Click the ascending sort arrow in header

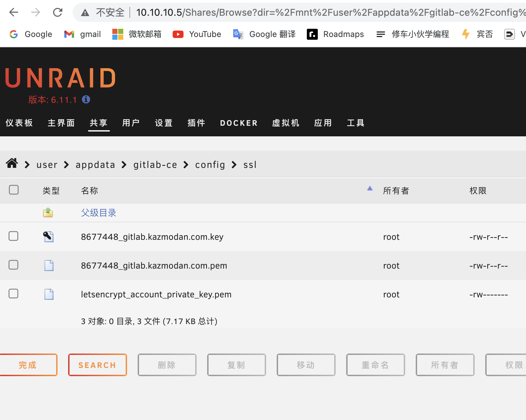tap(370, 188)
